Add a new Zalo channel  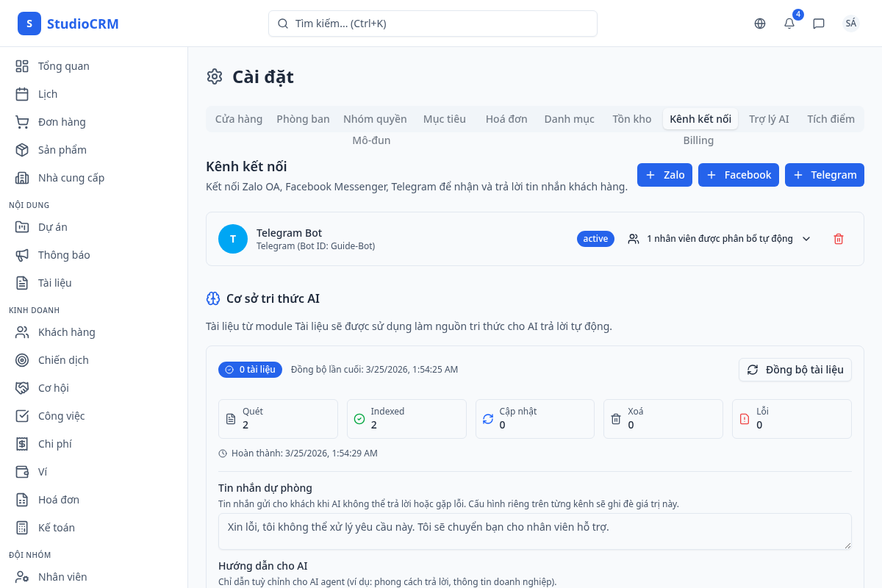pos(664,175)
